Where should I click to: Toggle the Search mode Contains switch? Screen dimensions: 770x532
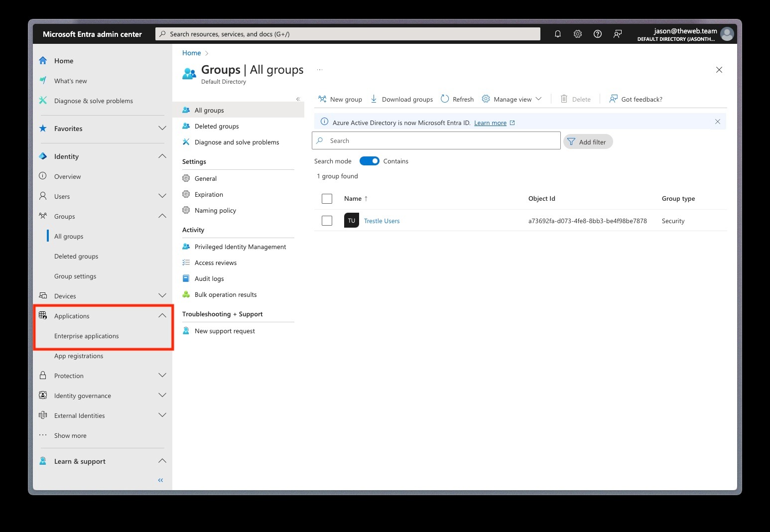pyautogui.click(x=370, y=161)
